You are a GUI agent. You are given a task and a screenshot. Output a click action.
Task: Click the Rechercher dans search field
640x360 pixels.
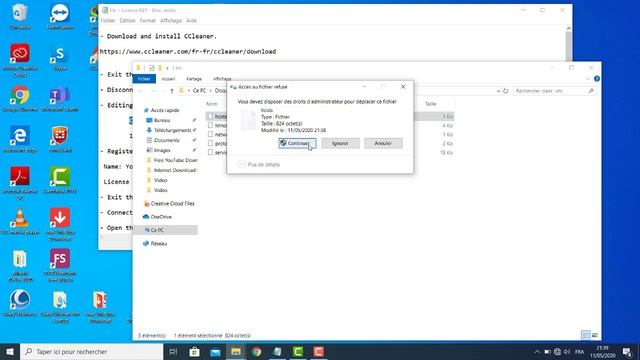tap(555, 91)
